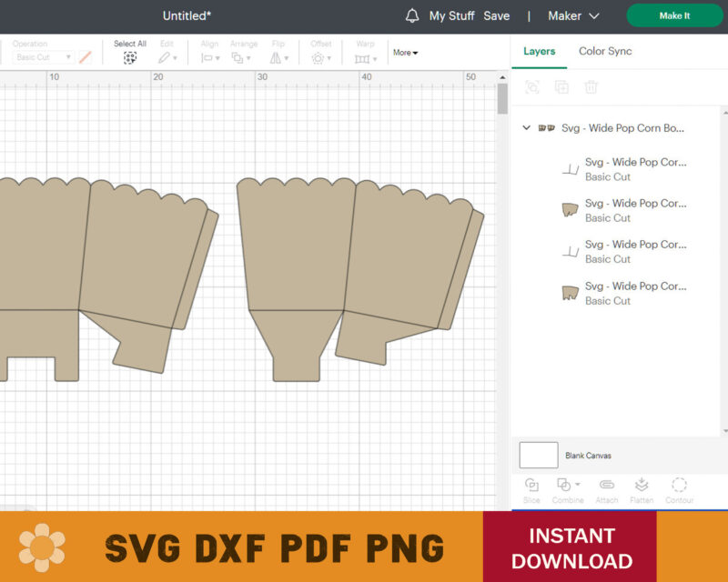Screen dimensions: 728x582
Task: Select the Slice tool
Action: click(532, 487)
